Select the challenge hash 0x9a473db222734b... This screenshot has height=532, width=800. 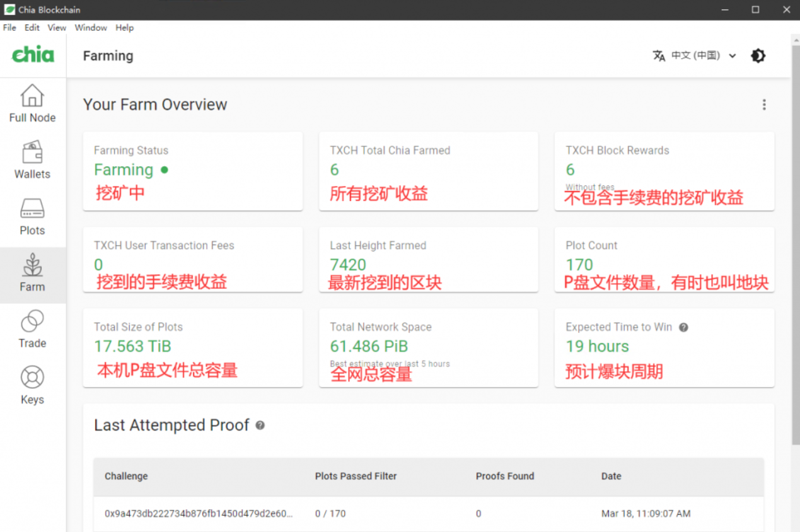click(x=199, y=514)
